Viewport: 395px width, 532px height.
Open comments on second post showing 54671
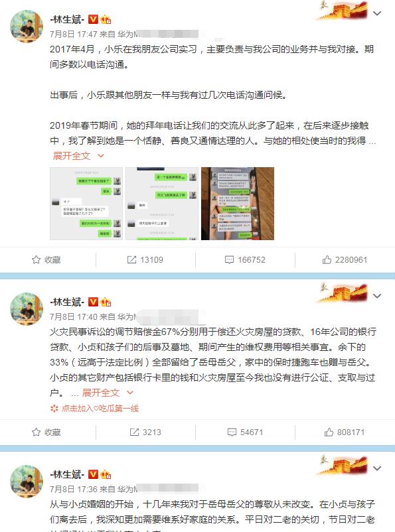(x=245, y=432)
